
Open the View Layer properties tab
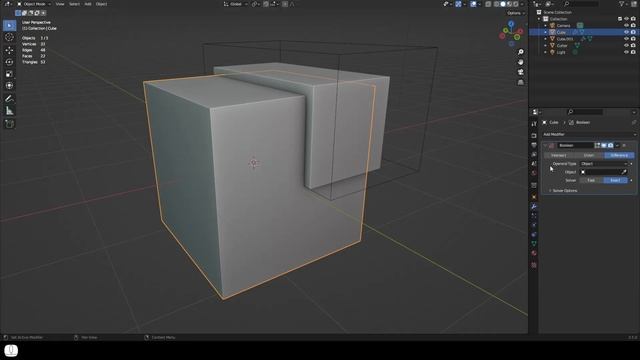click(x=534, y=154)
